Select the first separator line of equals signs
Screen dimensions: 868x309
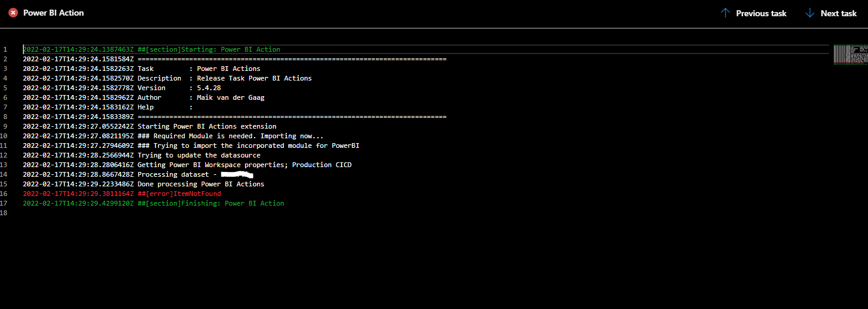[x=235, y=59]
